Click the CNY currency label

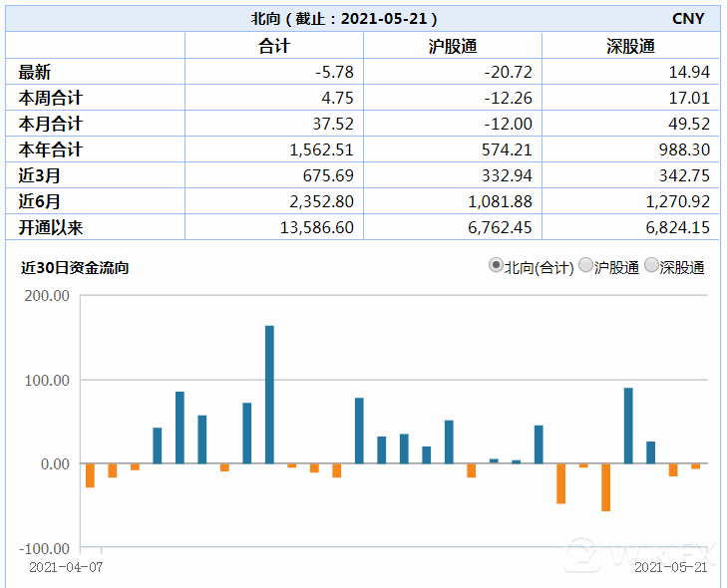pos(688,19)
